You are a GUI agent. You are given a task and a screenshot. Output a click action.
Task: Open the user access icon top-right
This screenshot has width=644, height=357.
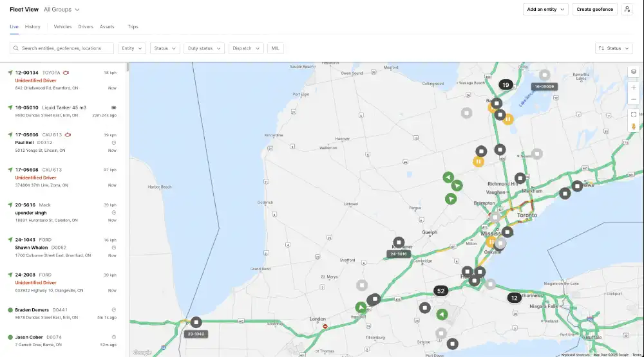pyautogui.click(x=627, y=10)
